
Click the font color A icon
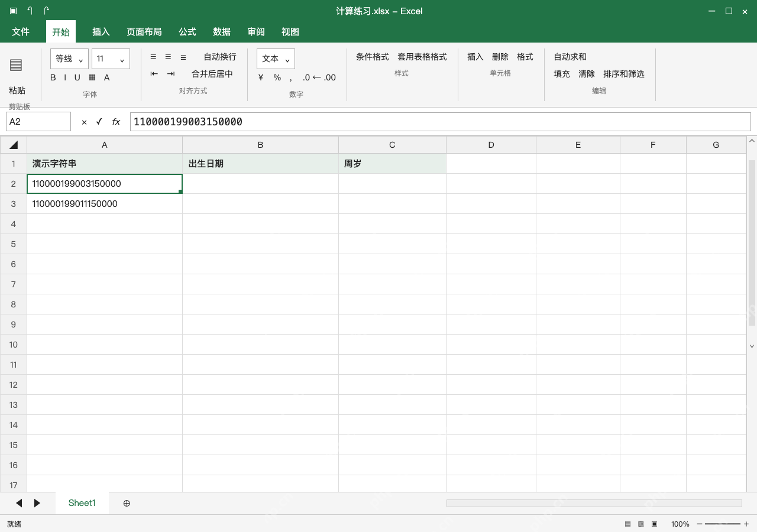coord(107,77)
